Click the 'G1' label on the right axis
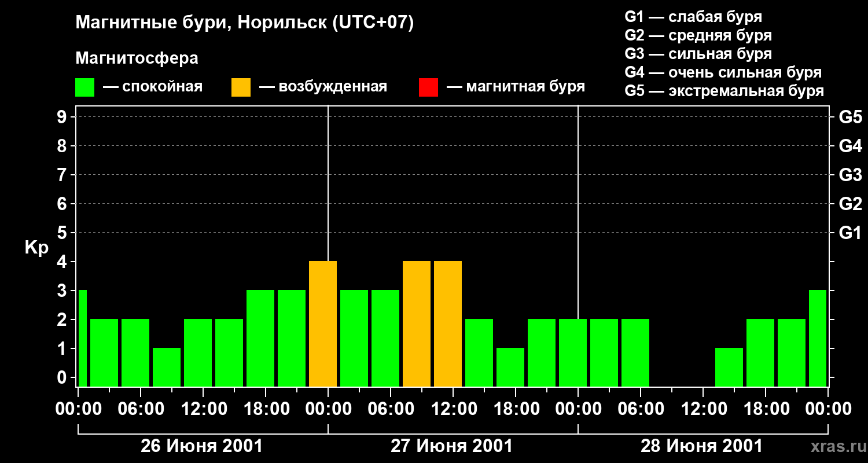The image size is (868, 463). (850, 233)
